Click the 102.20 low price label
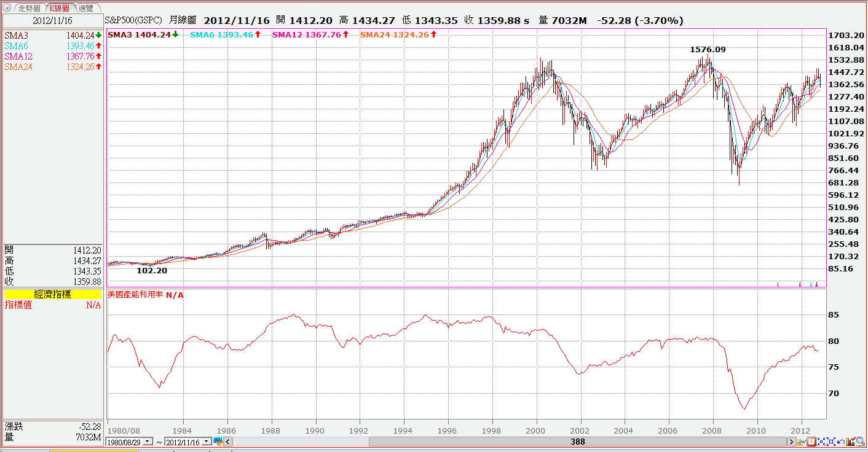 (152, 270)
